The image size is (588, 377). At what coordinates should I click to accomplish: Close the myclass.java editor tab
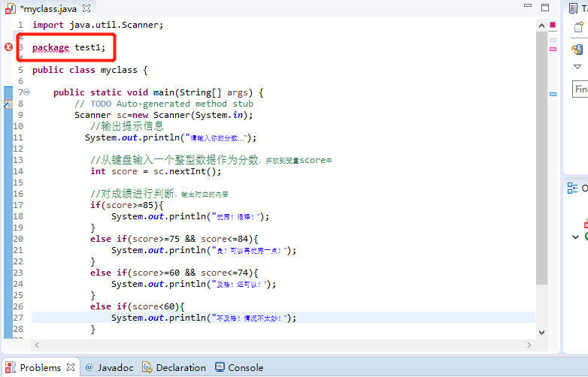86,8
